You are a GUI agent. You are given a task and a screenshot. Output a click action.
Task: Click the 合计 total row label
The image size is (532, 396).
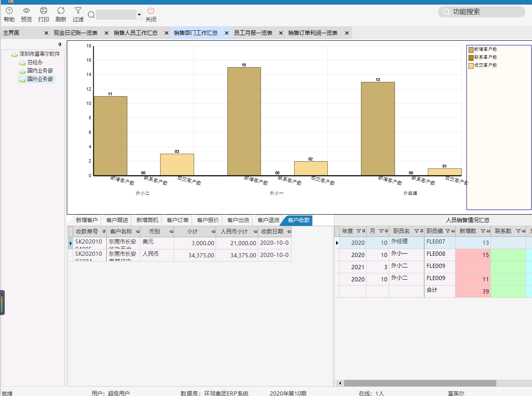coord(432,290)
